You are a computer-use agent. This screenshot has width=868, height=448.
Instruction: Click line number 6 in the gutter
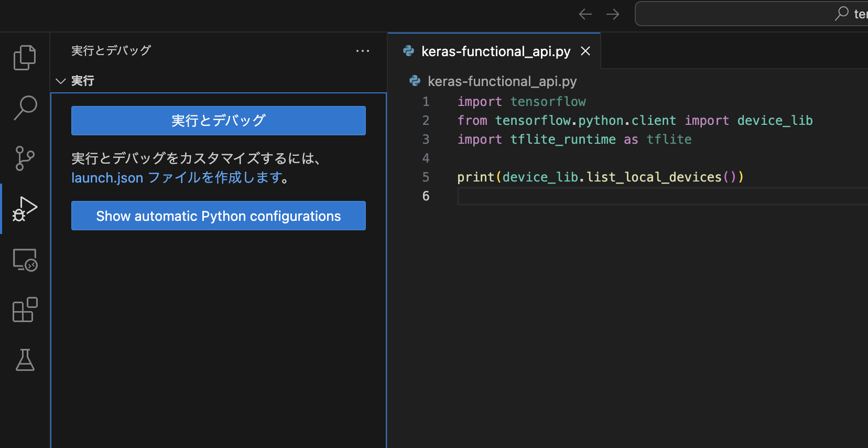pyautogui.click(x=426, y=196)
